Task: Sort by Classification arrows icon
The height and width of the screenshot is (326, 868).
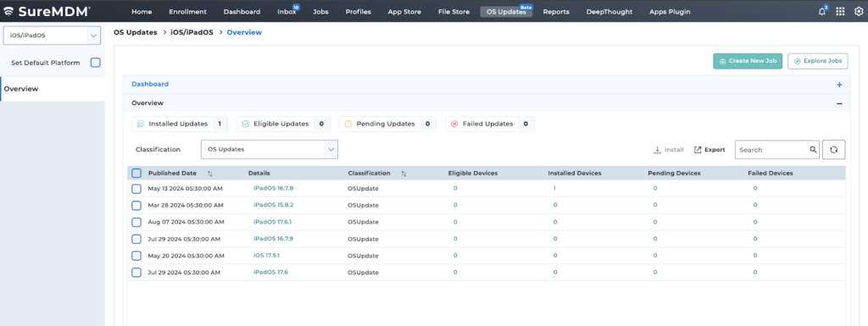Action: click(x=403, y=174)
